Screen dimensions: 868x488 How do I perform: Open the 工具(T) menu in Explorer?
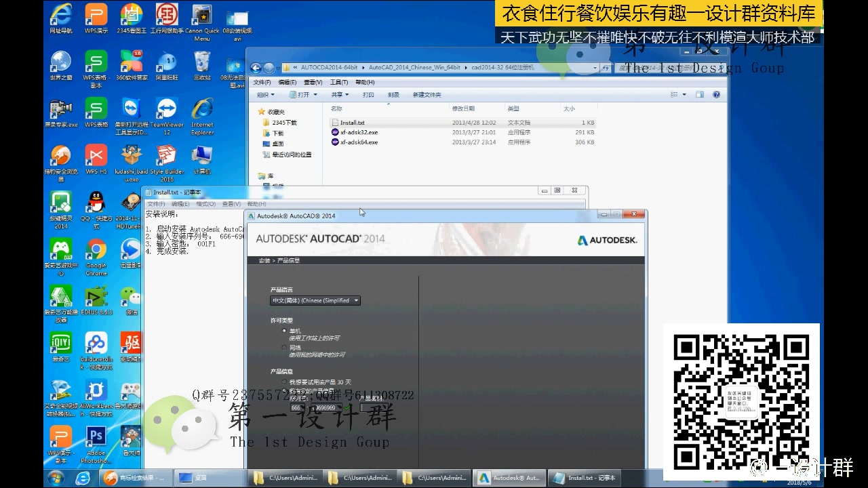pyautogui.click(x=339, y=82)
